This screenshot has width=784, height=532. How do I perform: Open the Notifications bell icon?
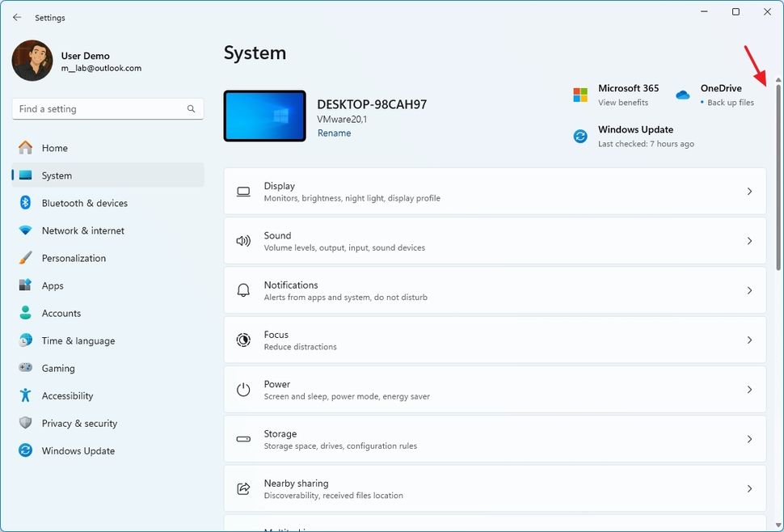pos(243,289)
